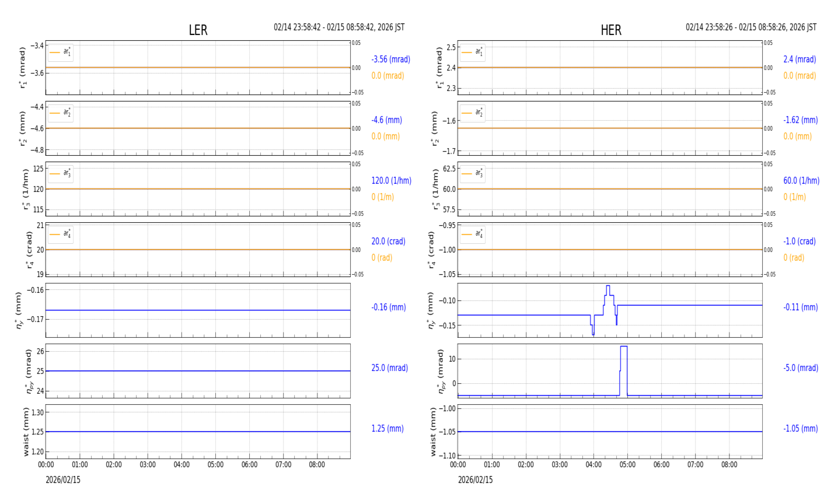Click the 01:00 tick label on the LER axis

click(x=80, y=466)
